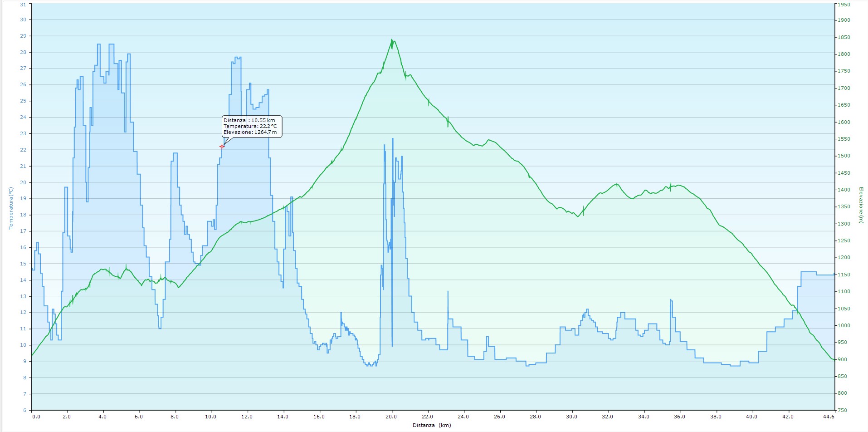Click the 0.0 label on the distance axis
This screenshot has width=868, height=432.
[x=36, y=416]
